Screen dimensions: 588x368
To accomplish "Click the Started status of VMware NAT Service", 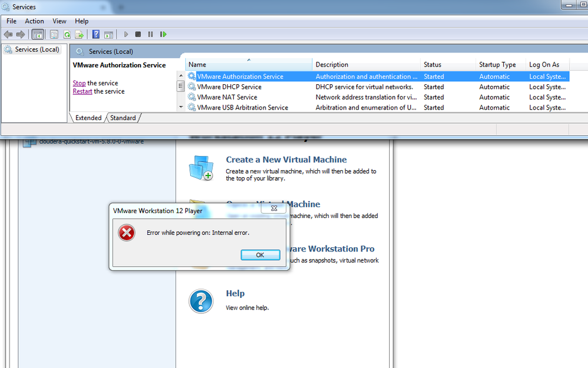I will coord(434,97).
